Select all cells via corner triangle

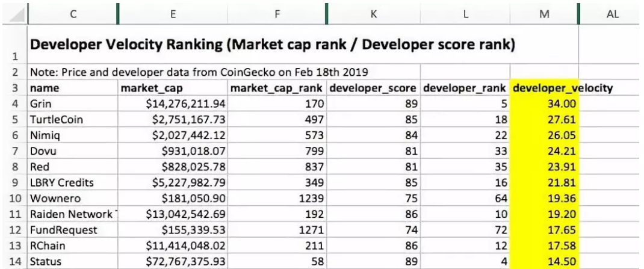pos(16,14)
